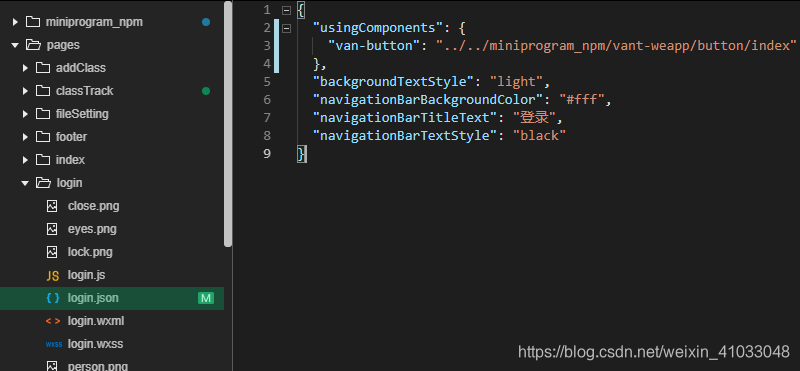
Task: Expand the index folder arrow
Action: click(25, 160)
